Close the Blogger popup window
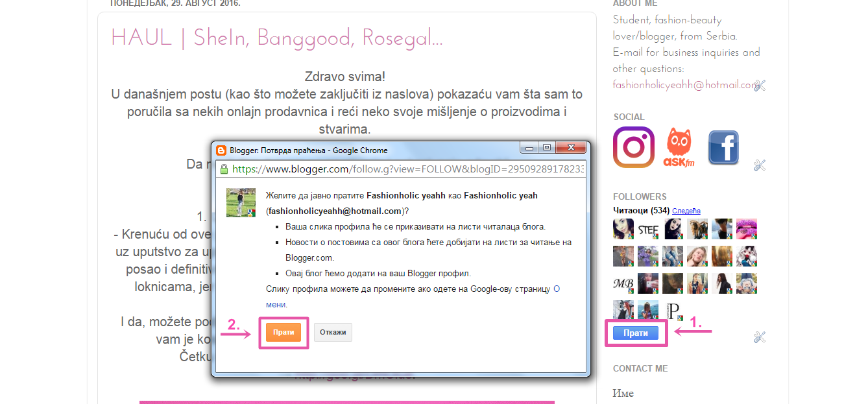 tap(572, 148)
